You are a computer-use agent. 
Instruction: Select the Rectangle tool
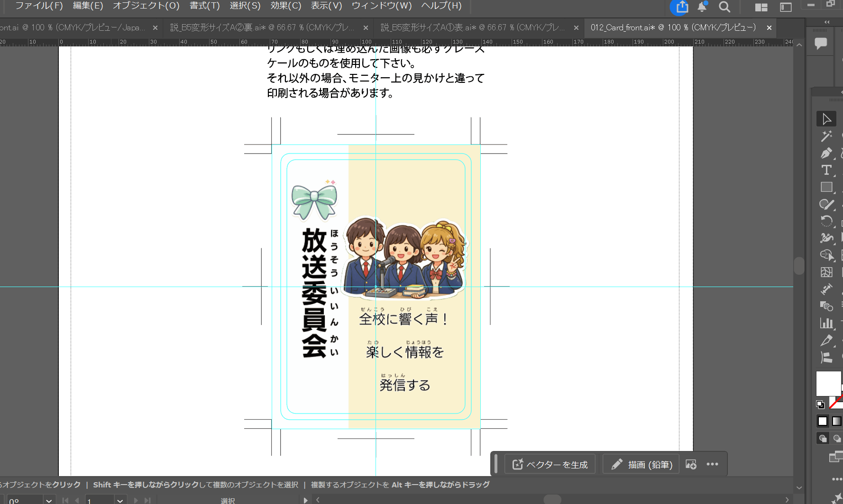tap(826, 187)
